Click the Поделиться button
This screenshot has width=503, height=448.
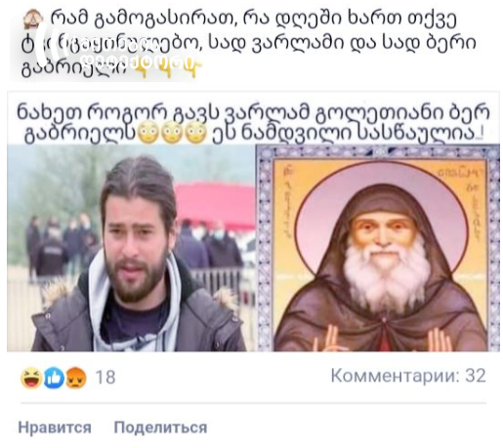pyautogui.click(x=160, y=428)
